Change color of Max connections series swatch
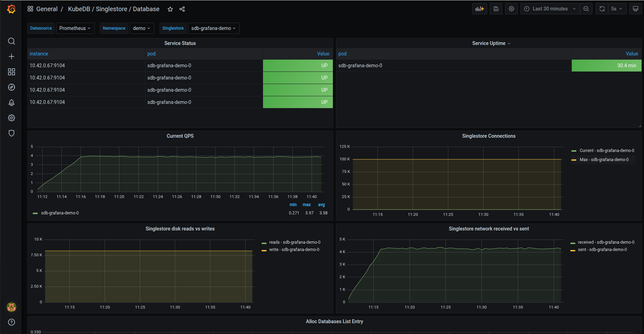644x334 pixels. (x=574, y=160)
